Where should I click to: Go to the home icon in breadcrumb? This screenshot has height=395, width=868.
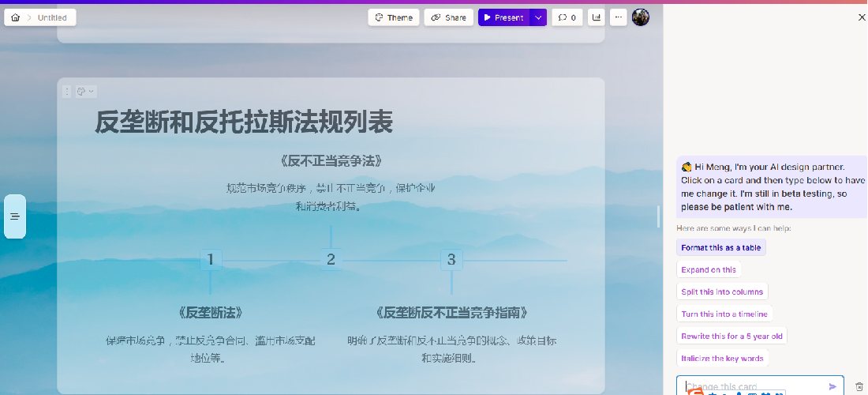pos(16,17)
